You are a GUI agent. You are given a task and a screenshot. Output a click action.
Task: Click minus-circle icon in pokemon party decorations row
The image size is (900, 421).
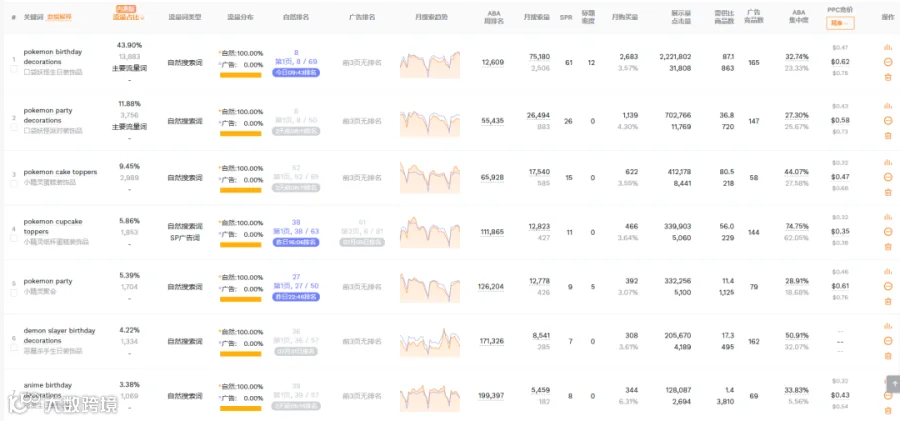pyautogui.click(x=888, y=121)
